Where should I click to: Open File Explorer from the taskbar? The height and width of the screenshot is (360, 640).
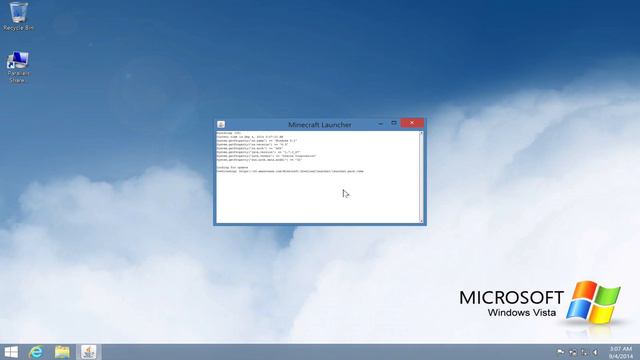(x=62, y=352)
